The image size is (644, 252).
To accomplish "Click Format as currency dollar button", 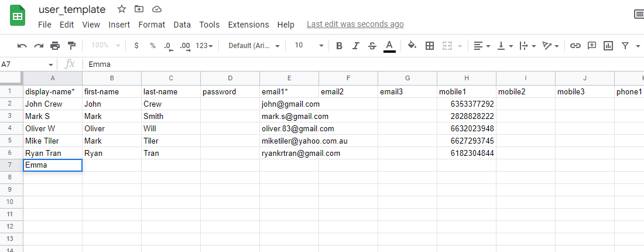I will click(x=136, y=46).
